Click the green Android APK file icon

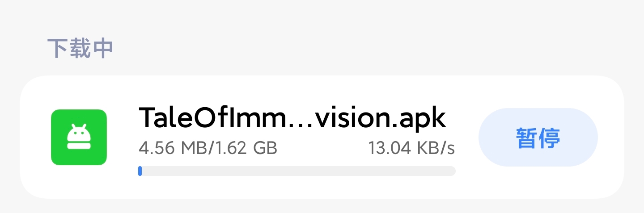79,137
